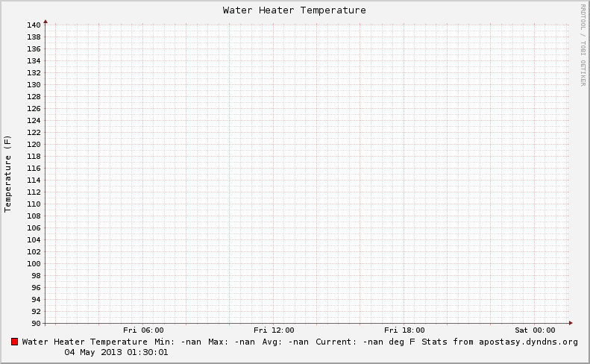590x364 pixels.
Task: Click the RRDTOOL / TOBI OETIKER watermark
Action: click(x=583, y=45)
